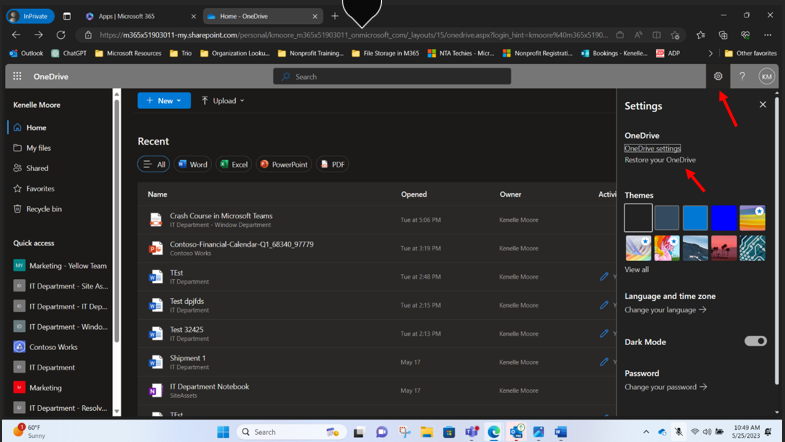The width and height of the screenshot is (785, 442).
Task: Open browser favorites star icon
Action: coord(700,35)
